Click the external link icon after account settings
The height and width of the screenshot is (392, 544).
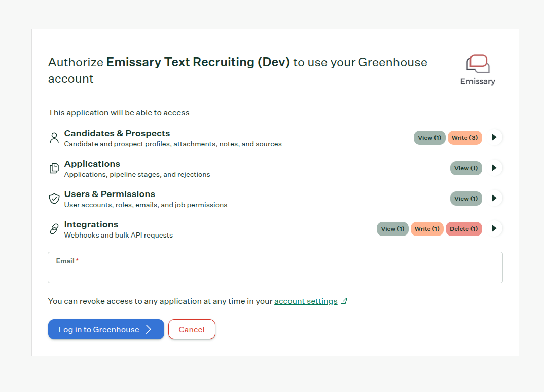(x=343, y=301)
